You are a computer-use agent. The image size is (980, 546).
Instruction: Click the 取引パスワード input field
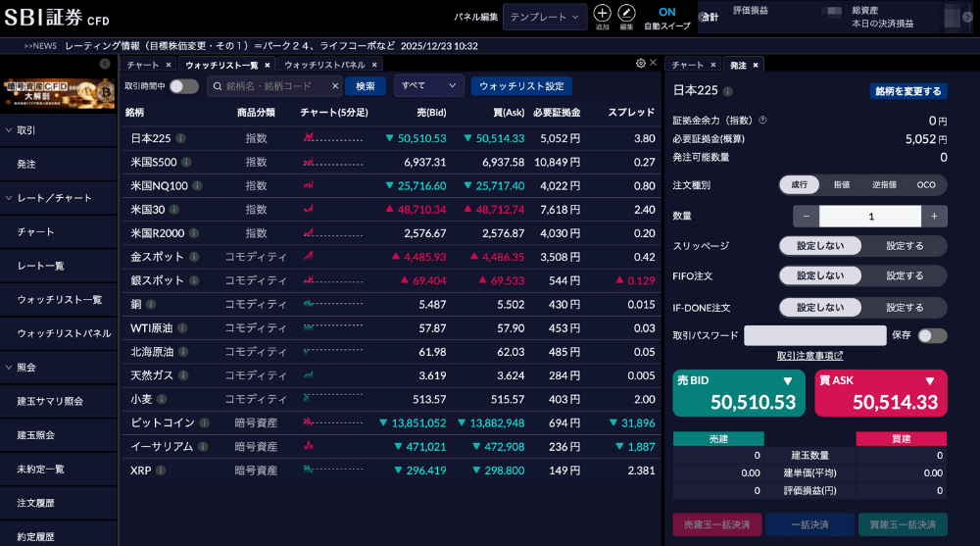tap(815, 336)
